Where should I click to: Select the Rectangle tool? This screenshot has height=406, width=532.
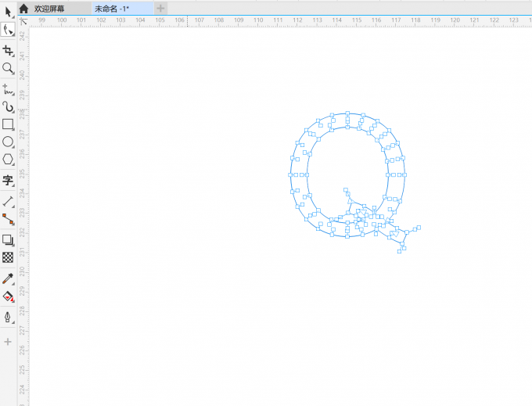(x=8, y=124)
